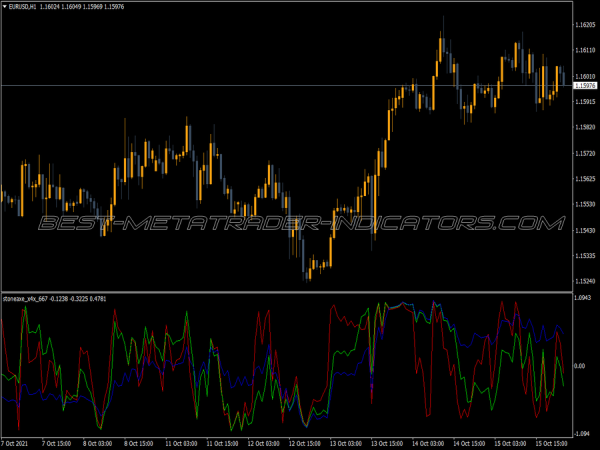
Task: Click the 1.15530 price scale label
Action: pyautogui.click(x=585, y=205)
